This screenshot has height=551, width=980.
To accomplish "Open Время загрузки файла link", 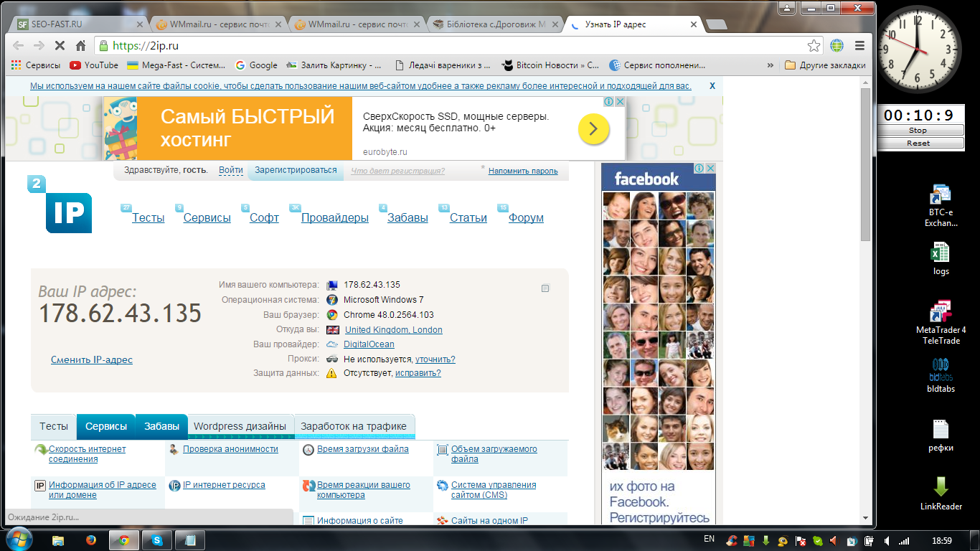I will pos(363,449).
